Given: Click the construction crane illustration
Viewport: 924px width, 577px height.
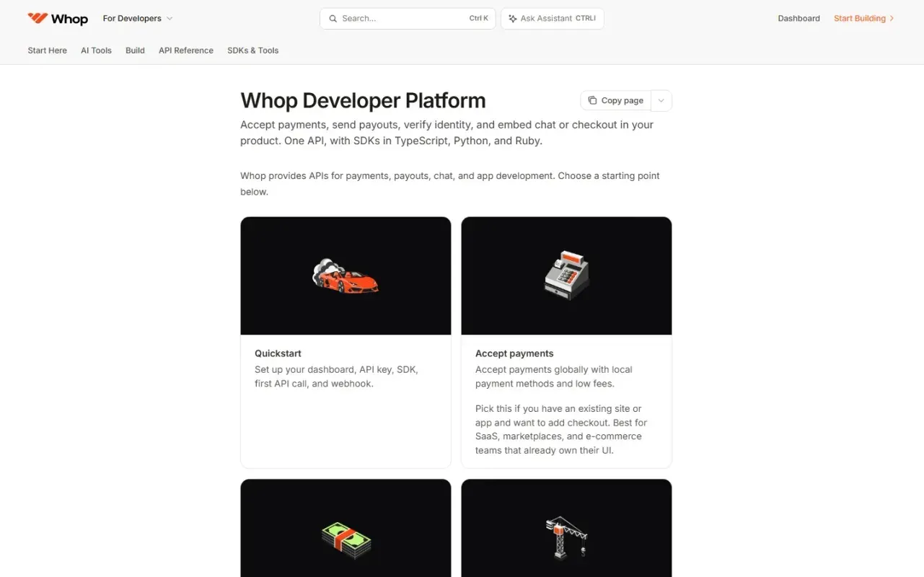Looking at the screenshot, I should [x=566, y=538].
